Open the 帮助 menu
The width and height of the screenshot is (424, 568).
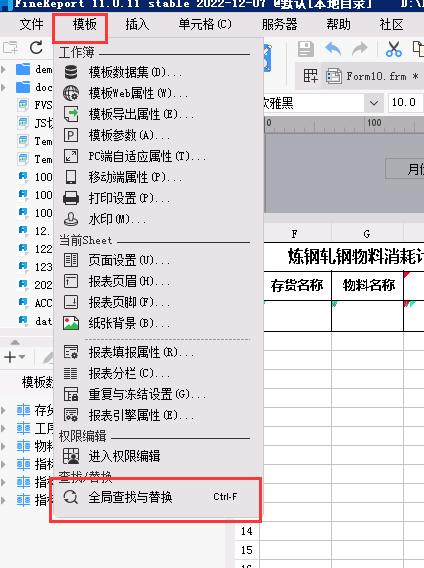[338, 25]
